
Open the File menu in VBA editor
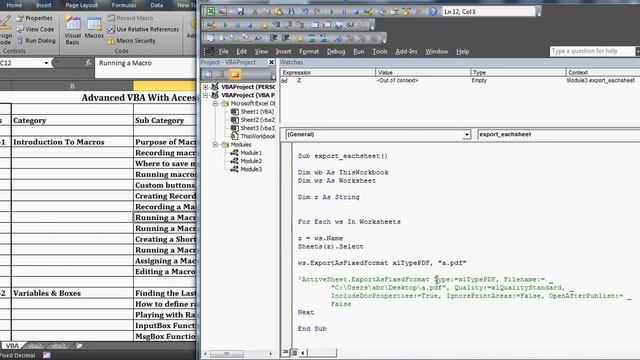(x=224, y=51)
